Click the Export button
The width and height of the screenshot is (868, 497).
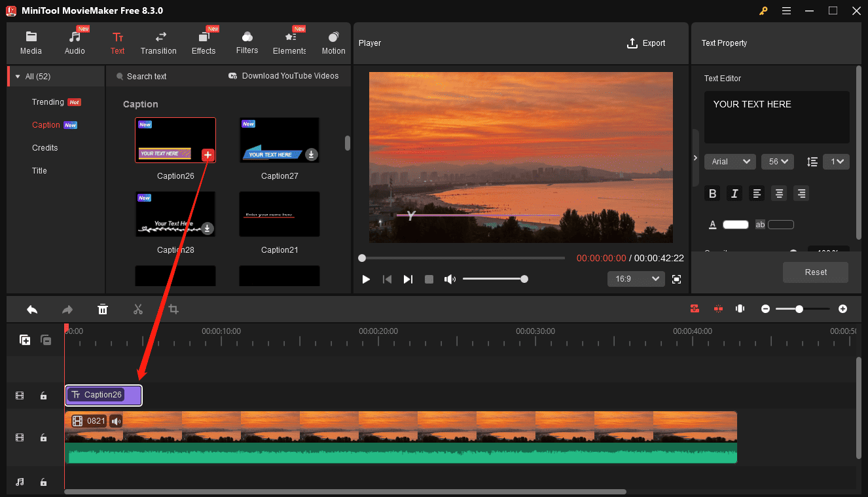[646, 43]
